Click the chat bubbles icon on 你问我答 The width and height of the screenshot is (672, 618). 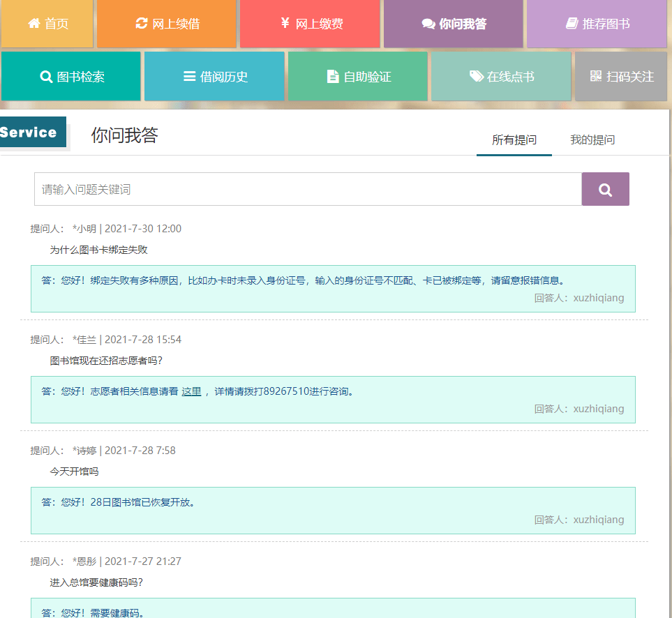coord(428,24)
